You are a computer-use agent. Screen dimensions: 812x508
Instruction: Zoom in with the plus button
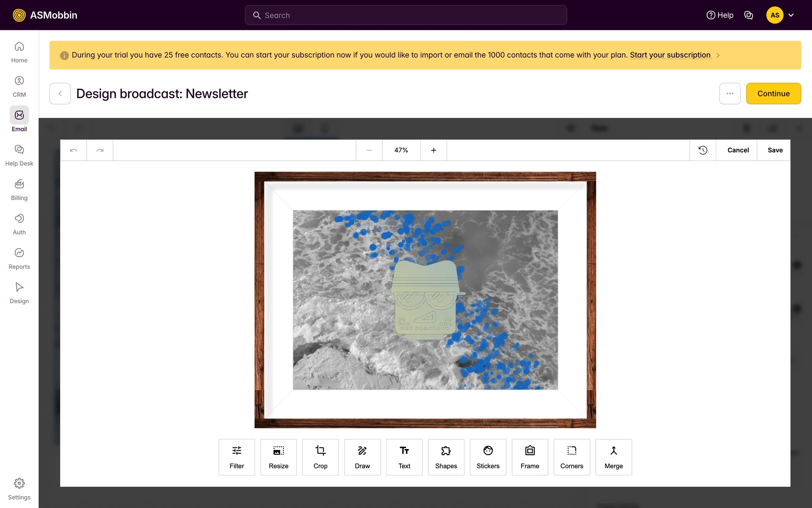(x=433, y=150)
